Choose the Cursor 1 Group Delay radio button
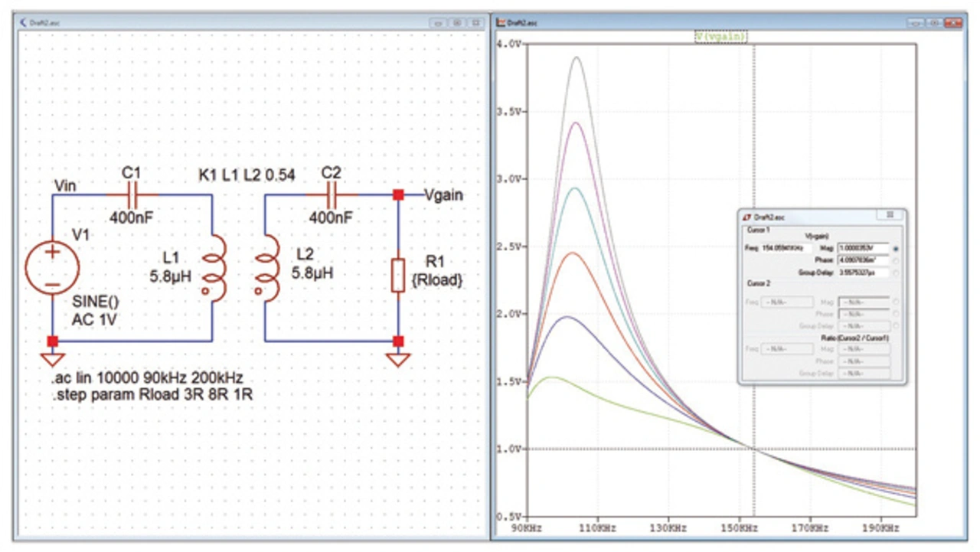Viewport: 980px width, 552px height. click(x=896, y=272)
